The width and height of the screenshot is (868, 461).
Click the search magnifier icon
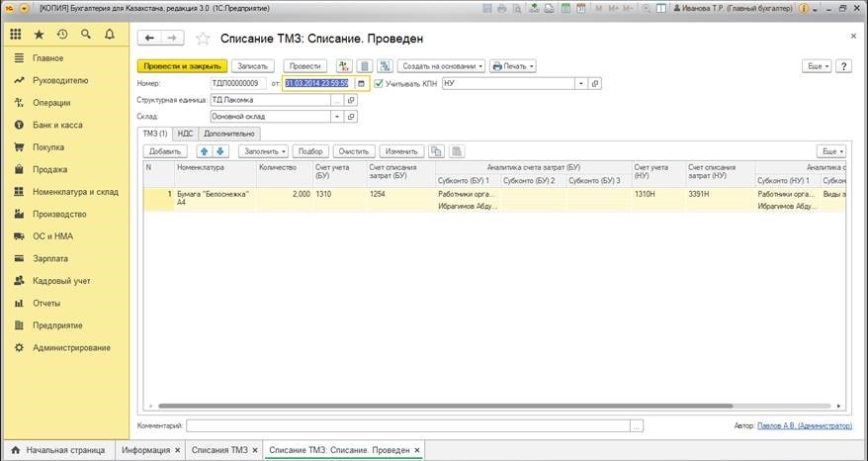click(x=86, y=35)
